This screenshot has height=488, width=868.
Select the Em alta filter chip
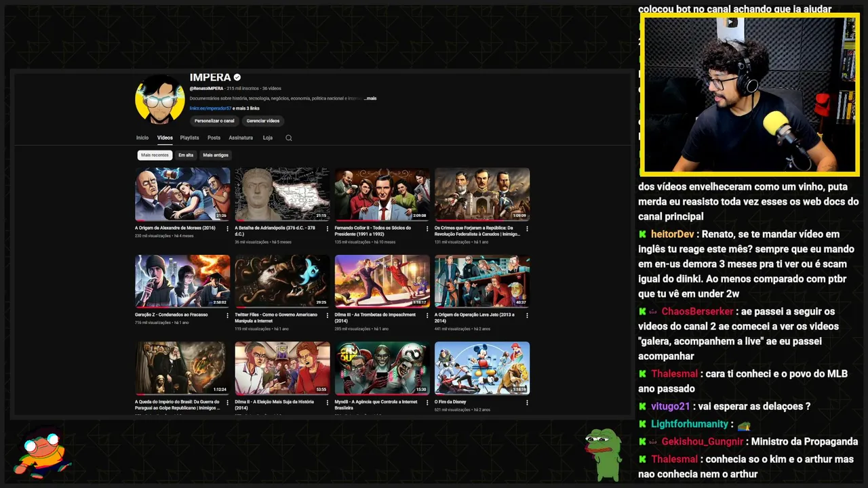pyautogui.click(x=186, y=155)
